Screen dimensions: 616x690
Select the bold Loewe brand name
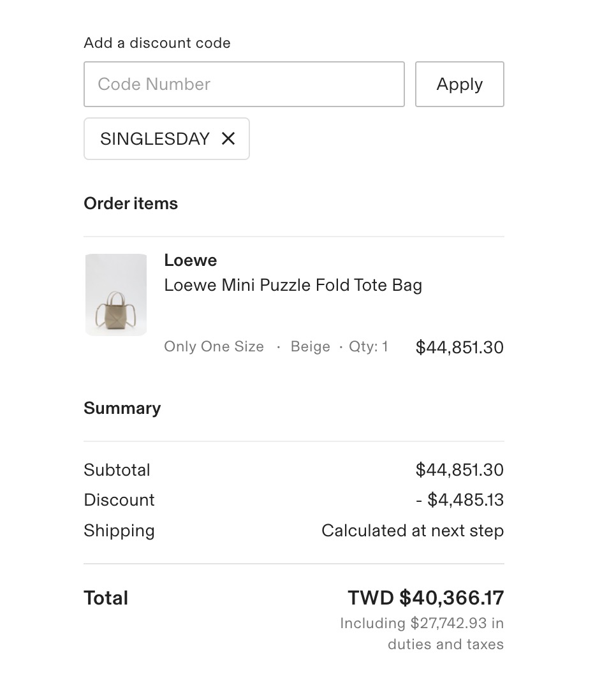(x=190, y=260)
